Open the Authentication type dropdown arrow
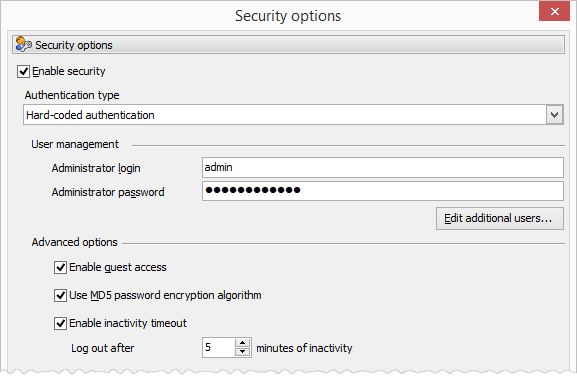The width and height of the screenshot is (577, 378). point(555,115)
